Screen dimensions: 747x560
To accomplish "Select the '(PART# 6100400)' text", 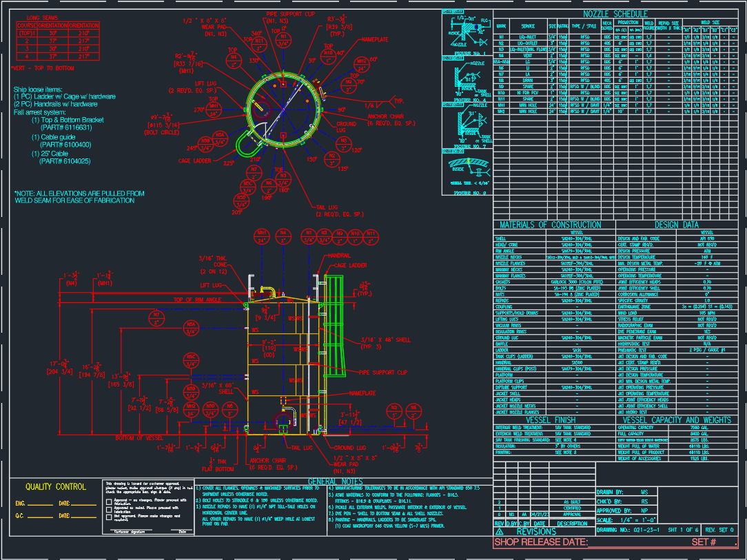I will (x=65, y=145).
